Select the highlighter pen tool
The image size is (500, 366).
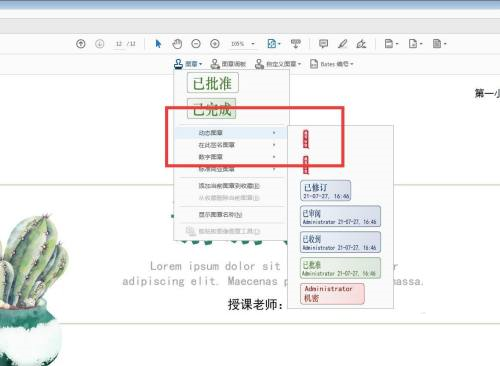point(342,44)
